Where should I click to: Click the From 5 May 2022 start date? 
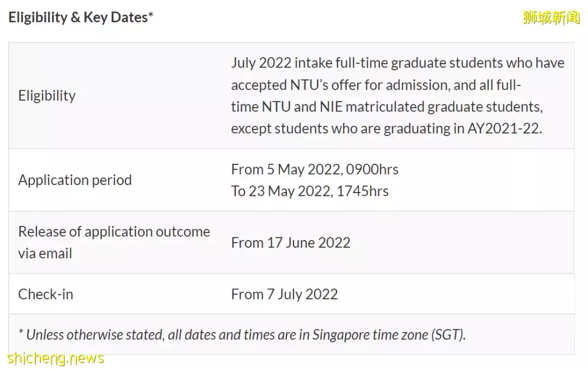(285, 169)
